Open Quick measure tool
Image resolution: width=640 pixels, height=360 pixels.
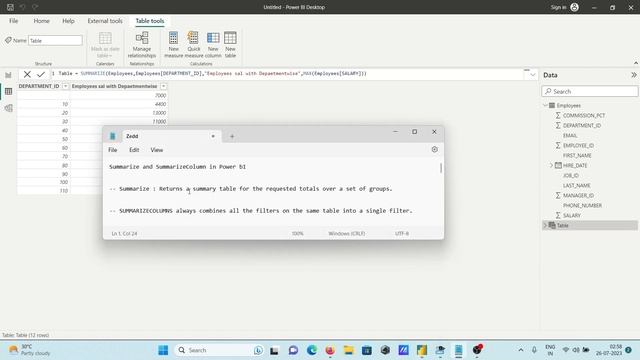[193, 44]
